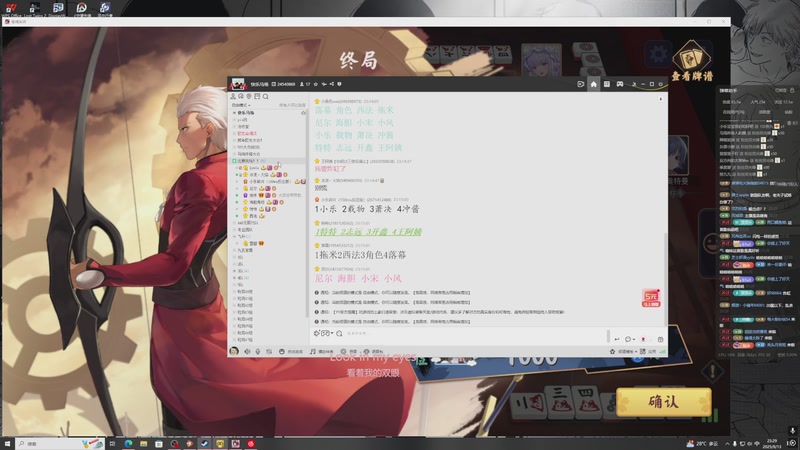
Task: Open the headset icon above the channel tree
Action: tap(241, 96)
